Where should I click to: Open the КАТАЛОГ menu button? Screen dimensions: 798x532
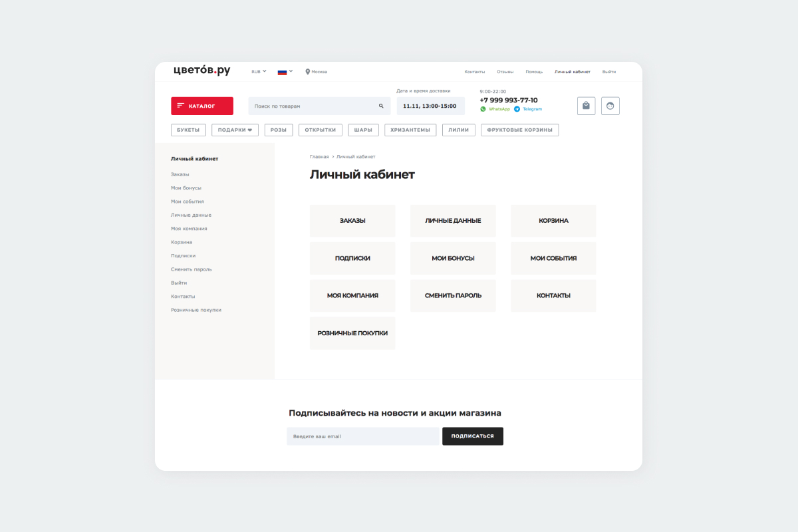click(x=202, y=106)
